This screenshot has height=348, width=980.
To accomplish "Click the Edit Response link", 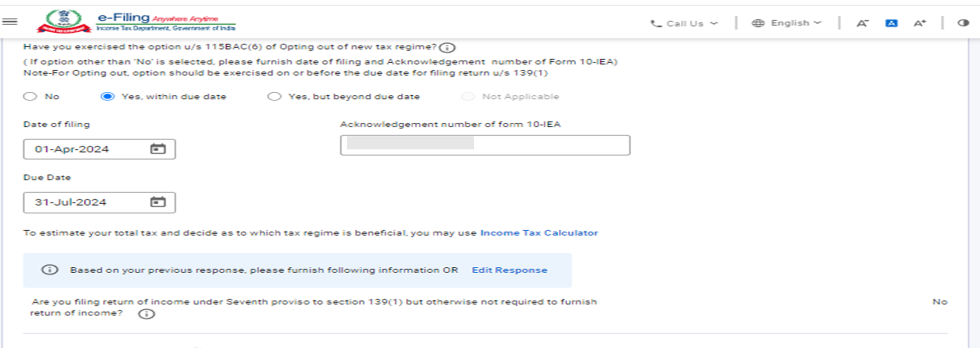I will click(509, 270).
